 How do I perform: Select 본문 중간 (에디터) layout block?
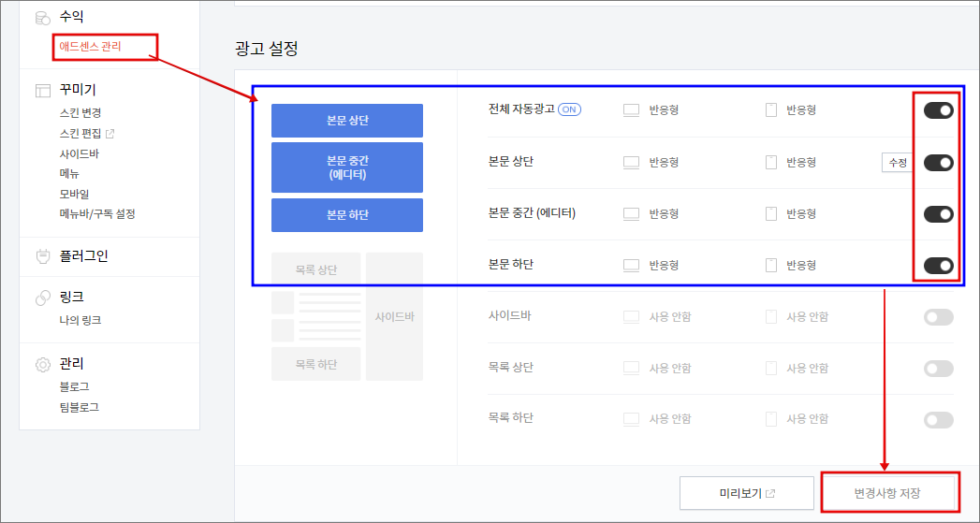[x=347, y=167]
